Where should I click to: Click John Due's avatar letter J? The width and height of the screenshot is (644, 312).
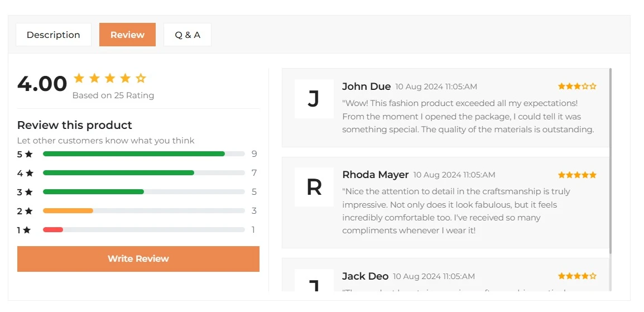click(x=314, y=99)
